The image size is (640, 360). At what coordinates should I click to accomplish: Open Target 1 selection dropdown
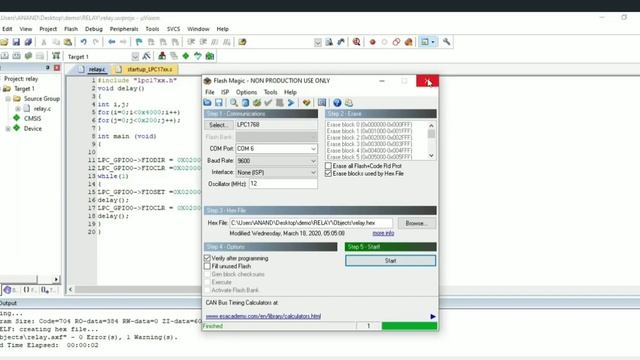pos(135,56)
